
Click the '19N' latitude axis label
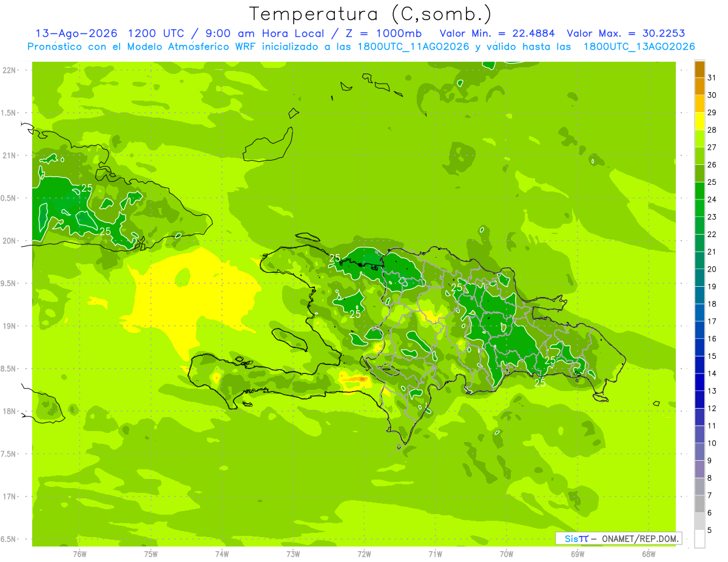[x=10, y=326]
